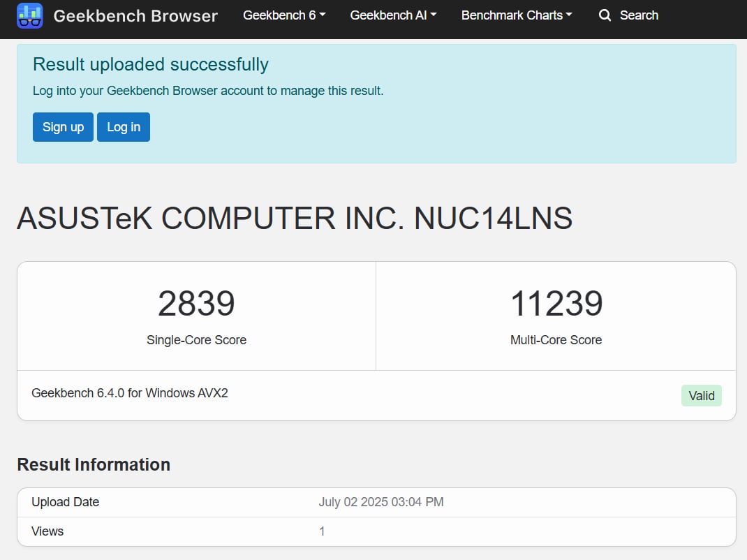Image resolution: width=747 pixels, height=560 pixels.
Task: Click Geekbench 6.4.0 for Windows AVX2 text
Action: click(130, 393)
